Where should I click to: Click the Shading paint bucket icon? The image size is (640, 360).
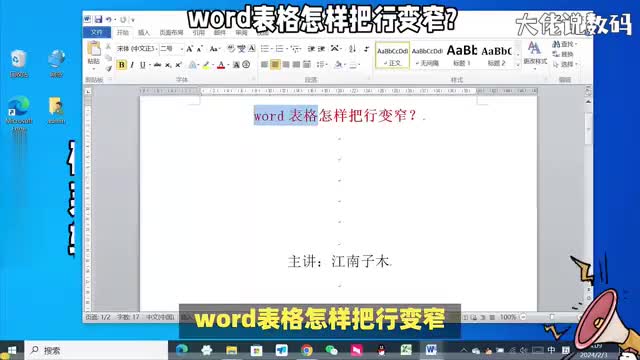338,64
